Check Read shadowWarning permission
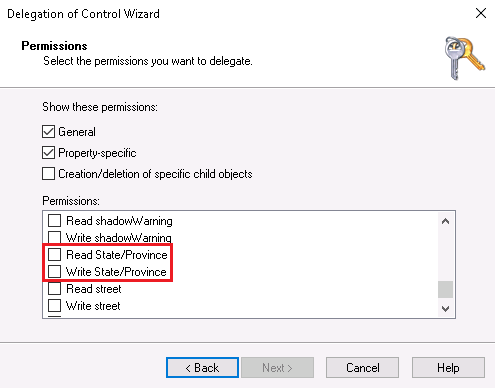 click(x=55, y=221)
